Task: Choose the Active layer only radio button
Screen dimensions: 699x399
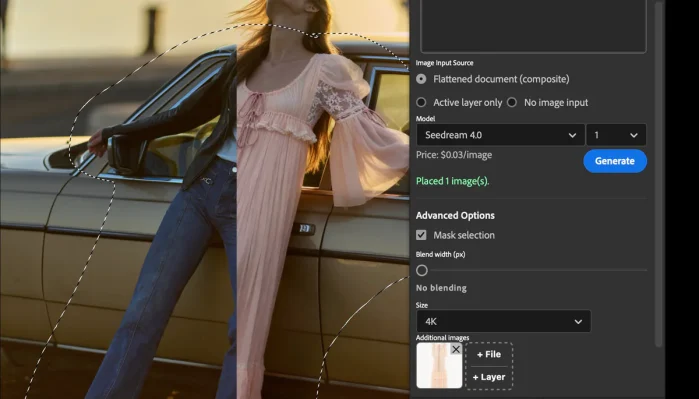Action: [x=421, y=103]
